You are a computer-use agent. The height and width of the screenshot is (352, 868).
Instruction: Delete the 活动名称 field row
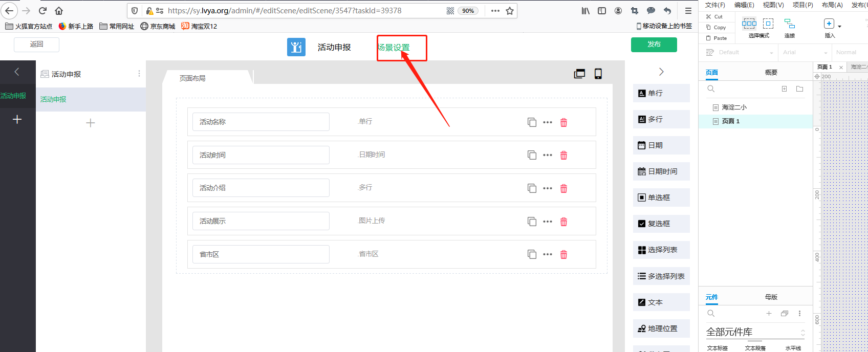[563, 122]
